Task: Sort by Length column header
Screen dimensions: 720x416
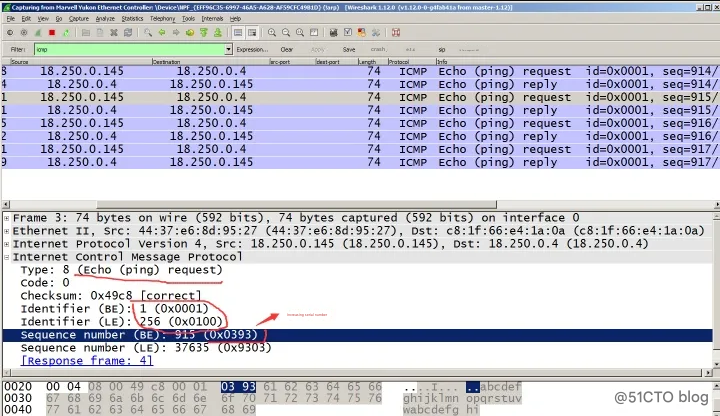Action: point(372,62)
